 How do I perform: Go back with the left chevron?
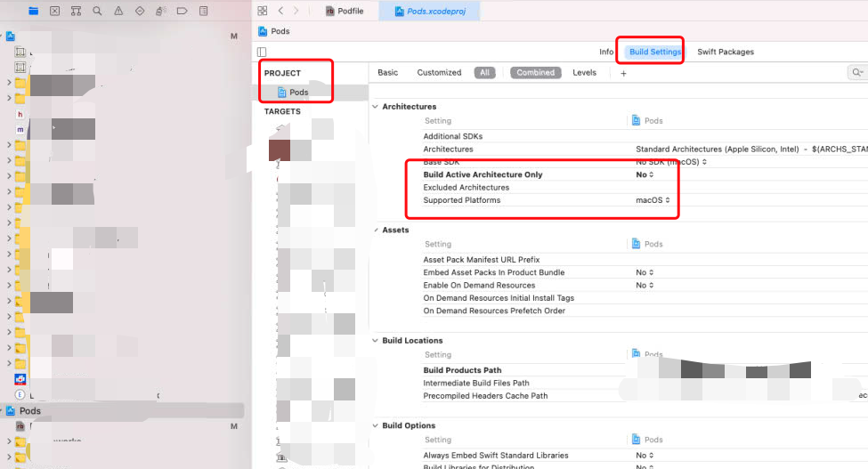point(280,11)
